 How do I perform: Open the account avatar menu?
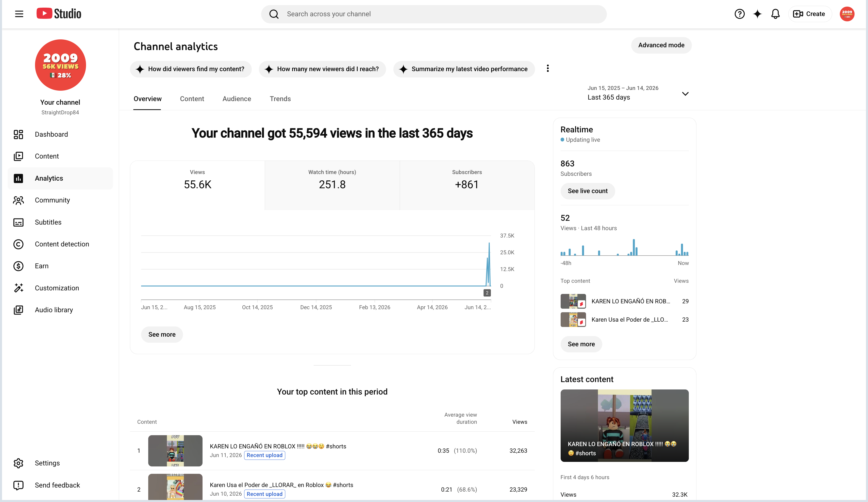click(x=847, y=14)
